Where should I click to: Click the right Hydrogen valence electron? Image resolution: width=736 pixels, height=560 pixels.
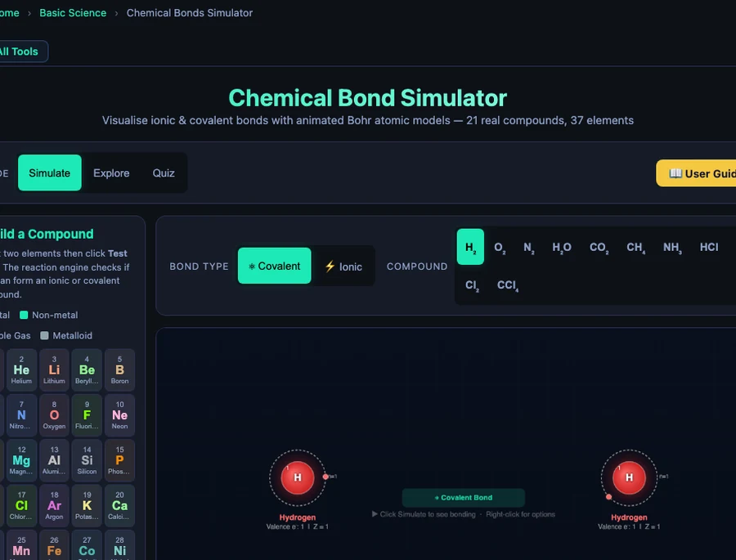(608, 496)
